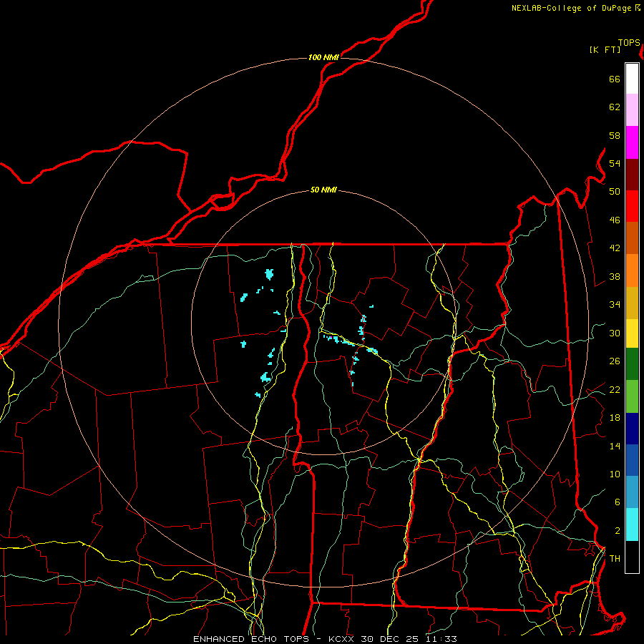The height and width of the screenshot is (644, 644).
Task: Click the 22 value on the scale
Action: 615,389
